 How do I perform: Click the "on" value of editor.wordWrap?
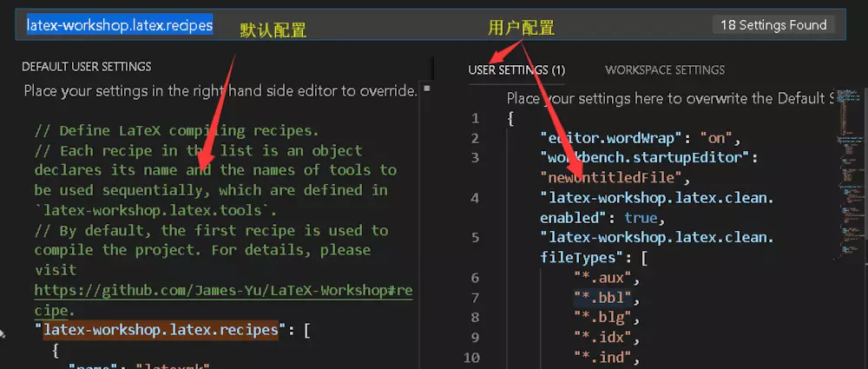click(716, 138)
